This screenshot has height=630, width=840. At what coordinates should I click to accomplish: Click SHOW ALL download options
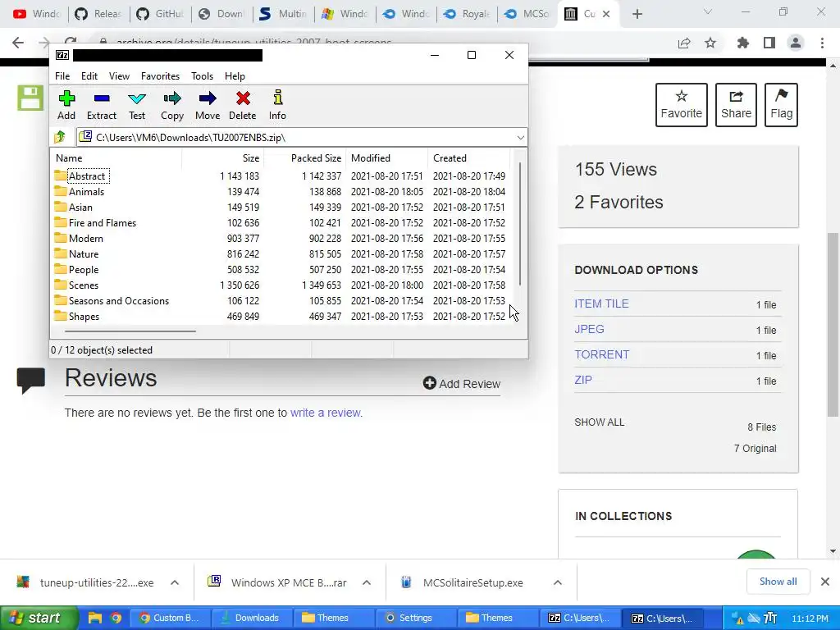[x=599, y=422]
